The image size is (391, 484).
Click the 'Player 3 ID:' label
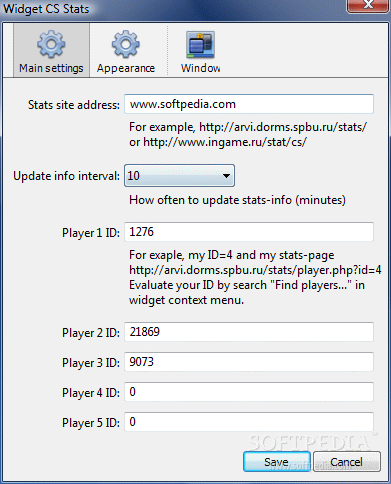click(x=91, y=363)
